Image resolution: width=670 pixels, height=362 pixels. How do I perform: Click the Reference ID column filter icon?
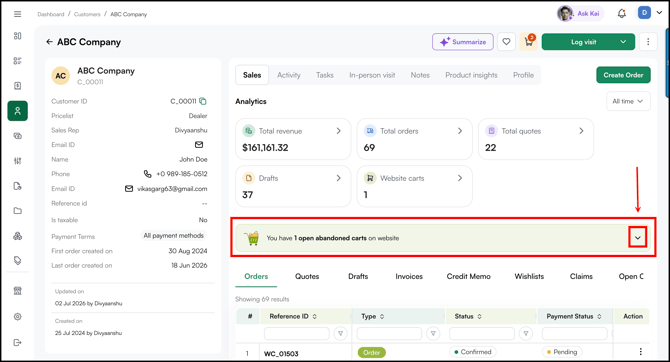tap(341, 333)
